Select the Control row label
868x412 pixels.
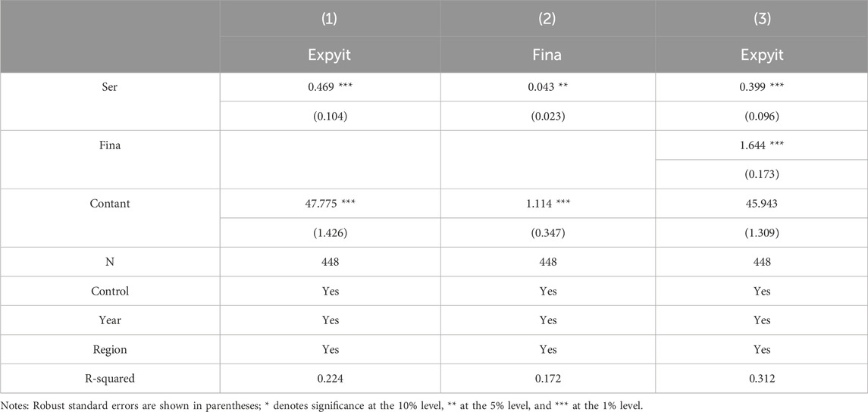(x=110, y=291)
